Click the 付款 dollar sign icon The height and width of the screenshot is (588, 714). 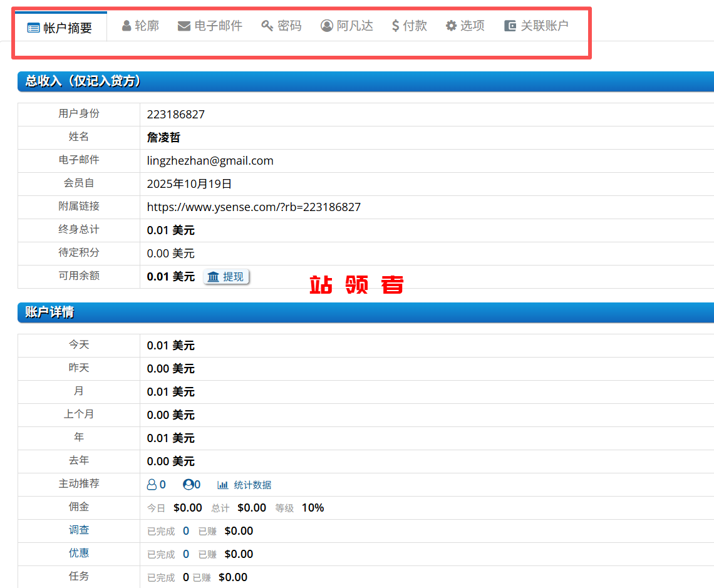[x=395, y=26]
